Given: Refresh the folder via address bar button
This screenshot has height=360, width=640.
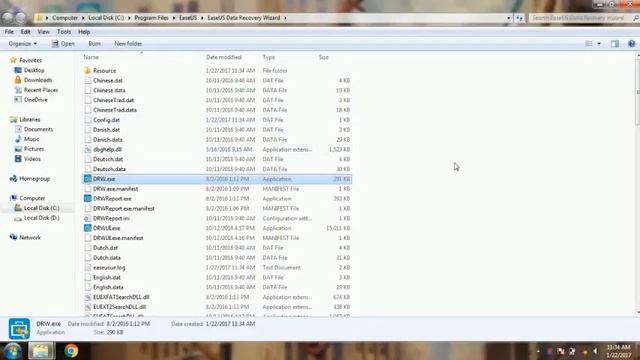Looking at the screenshot, I should [519, 18].
